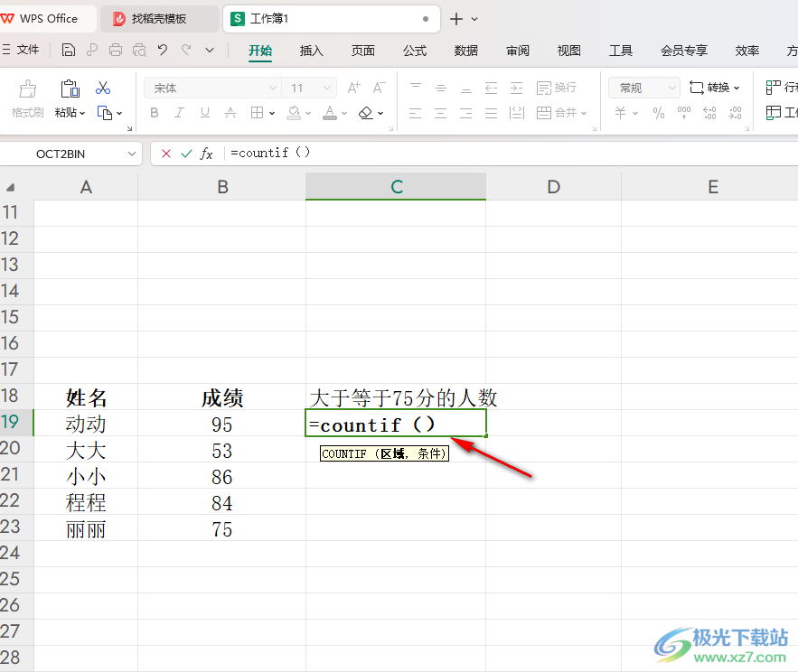Screen dimensions: 798x672
Task: Open the font name 宋体 dropdown
Action: click(x=273, y=88)
